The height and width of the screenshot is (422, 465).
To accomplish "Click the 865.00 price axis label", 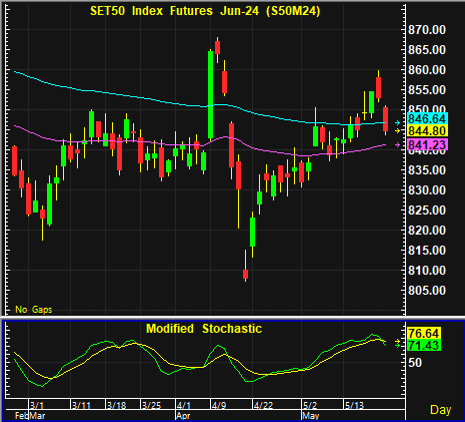I will pyautogui.click(x=427, y=50).
